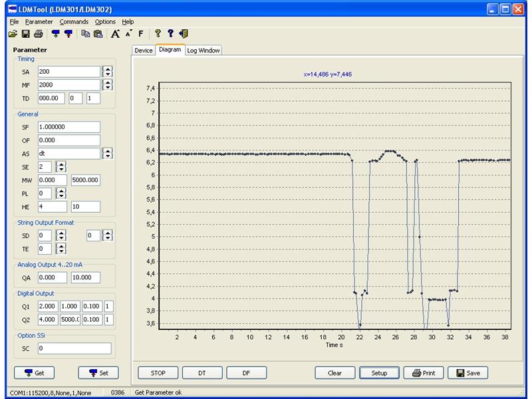The width and height of the screenshot is (532, 399).
Task: Open the Help menu
Action: pyautogui.click(x=128, y=22)
